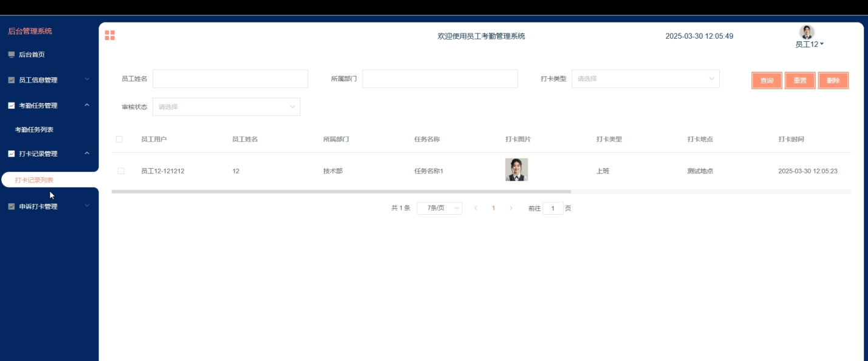
Task: Click the 打卡记录管理 sidebar icon
Action: pos(12,154)
